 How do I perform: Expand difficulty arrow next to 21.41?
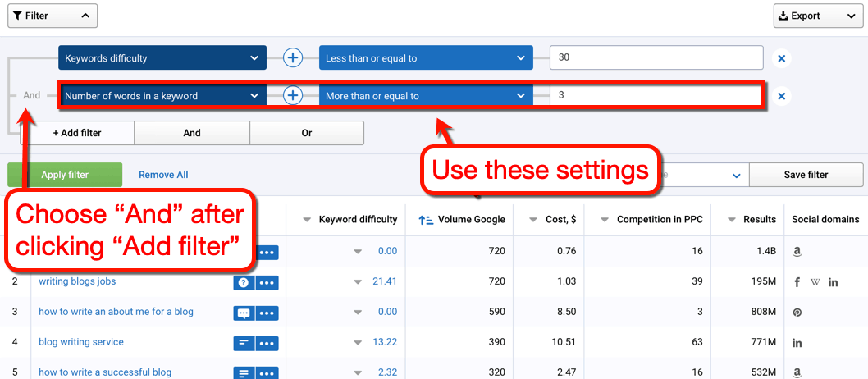tap(359, 283)
